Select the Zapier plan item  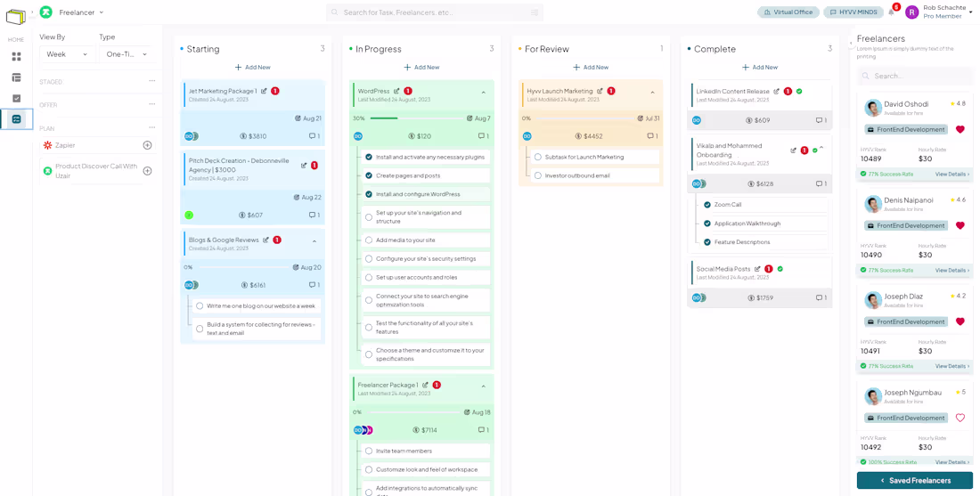[97, 145]
